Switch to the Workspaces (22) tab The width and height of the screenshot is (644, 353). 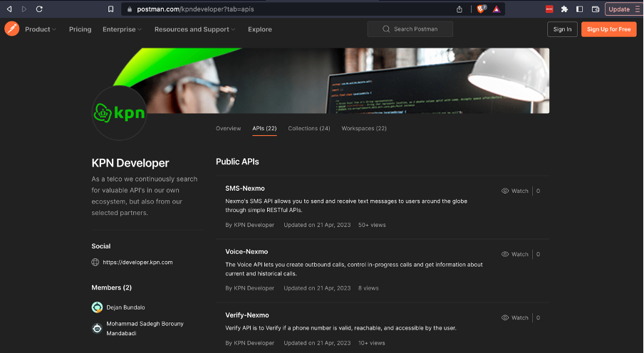[364, 129]
